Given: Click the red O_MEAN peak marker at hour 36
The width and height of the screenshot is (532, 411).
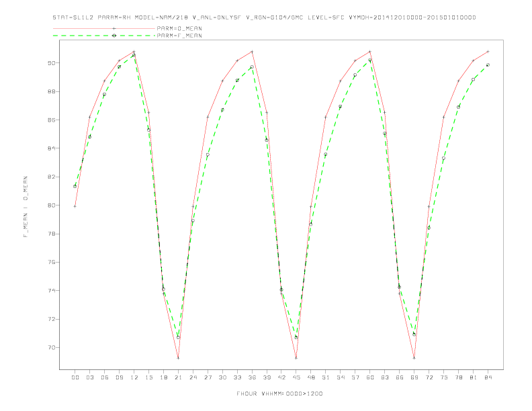Looking at the screenshot, I should click(252, 52).
